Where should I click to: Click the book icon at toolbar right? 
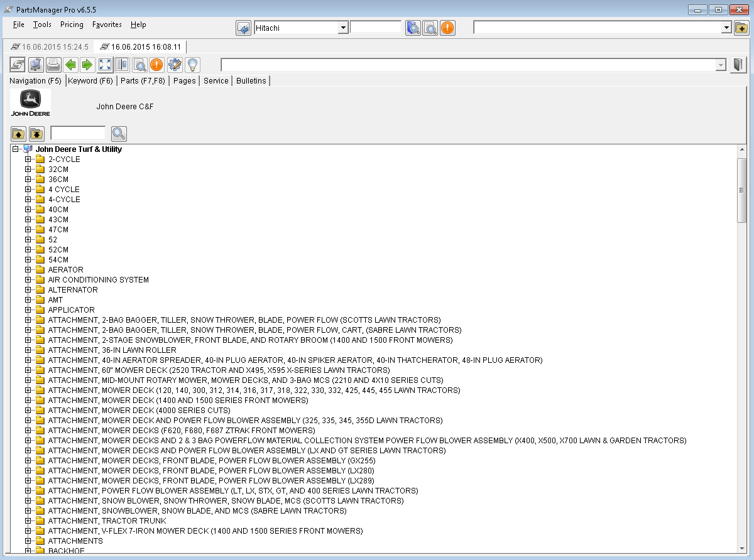click(x=738, y=65)
